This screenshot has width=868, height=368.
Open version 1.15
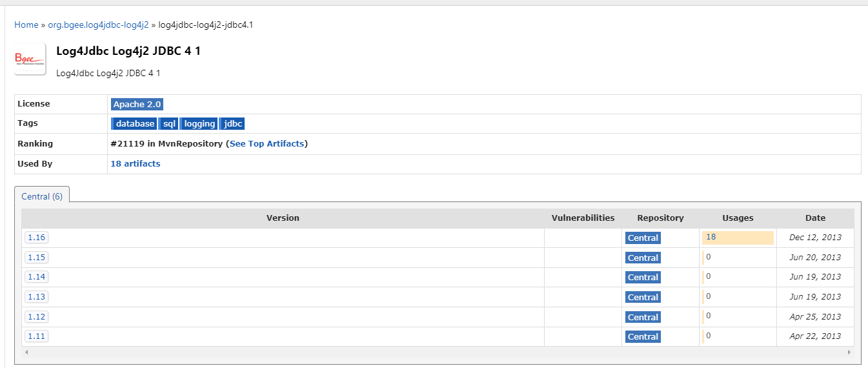coord(37,258)
